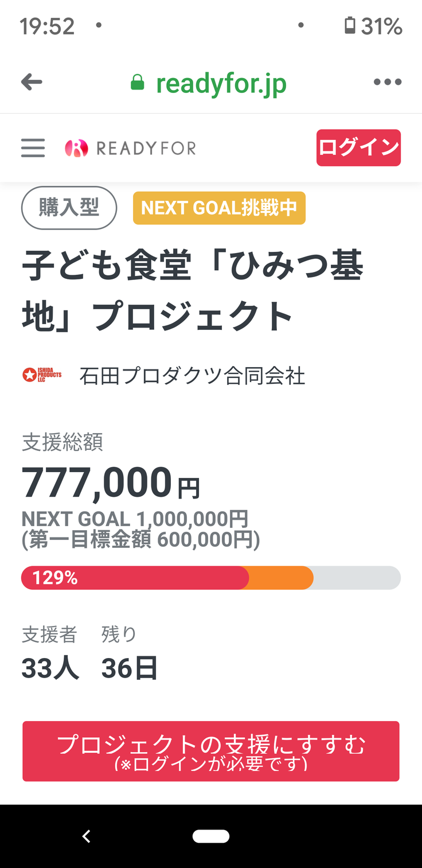Open the hamburger navigation menu

(33, 148)
